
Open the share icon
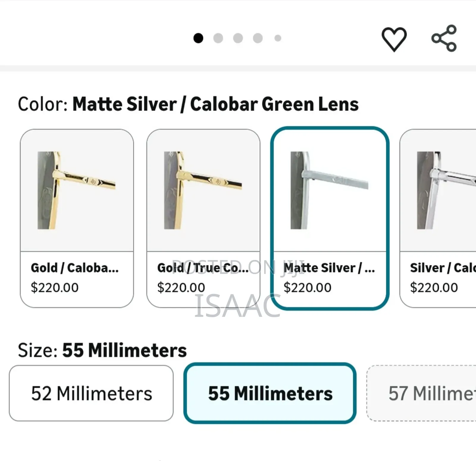(x=444, y=38)
